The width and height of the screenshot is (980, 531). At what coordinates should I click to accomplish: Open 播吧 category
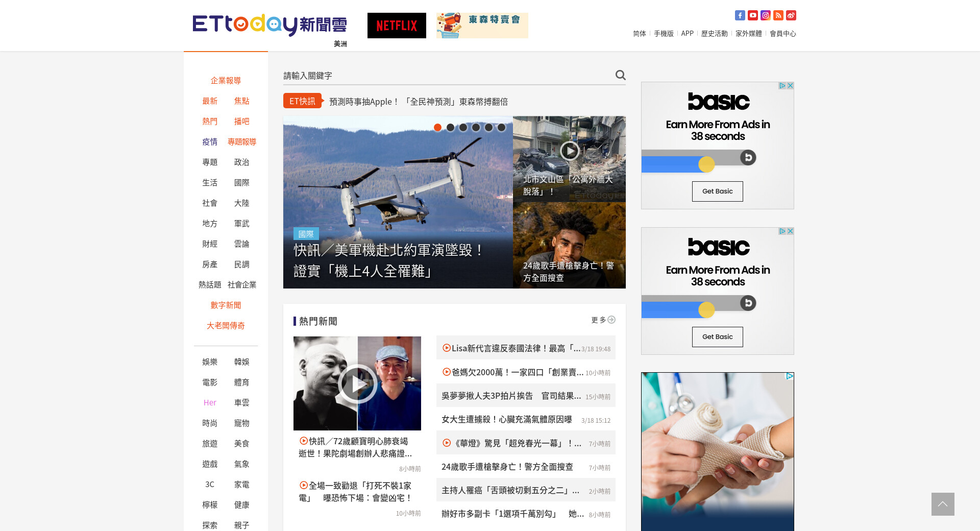pos(242,122)
